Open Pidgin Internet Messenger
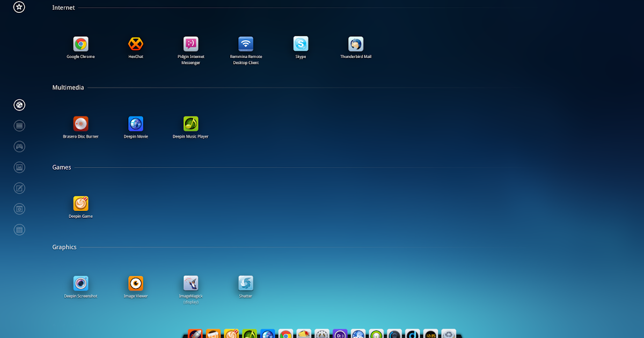The height and width of the screenshot is (338, 644). (191, 44)
